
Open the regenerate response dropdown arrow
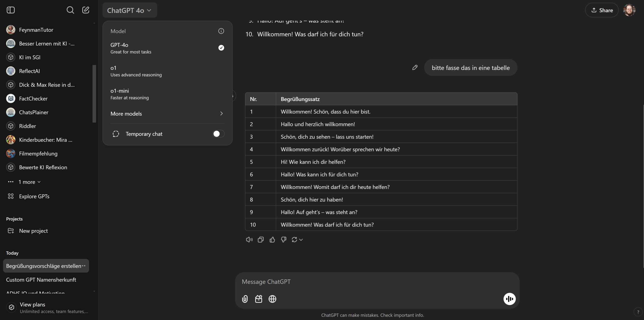[301, 240]
